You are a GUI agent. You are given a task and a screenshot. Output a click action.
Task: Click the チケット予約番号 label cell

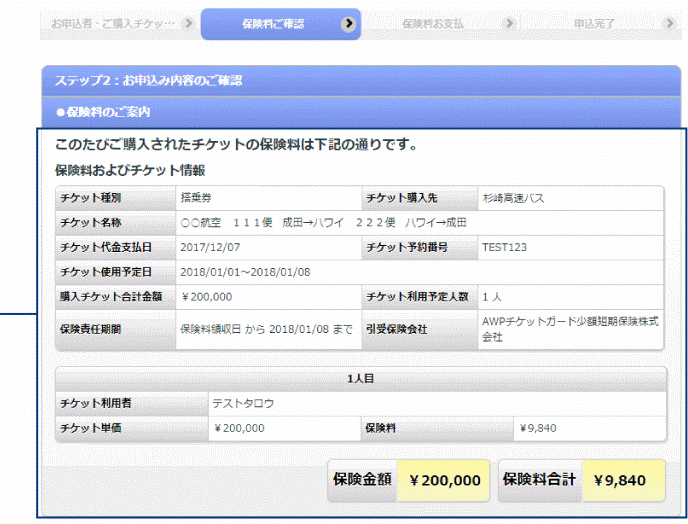coord(419,248)
